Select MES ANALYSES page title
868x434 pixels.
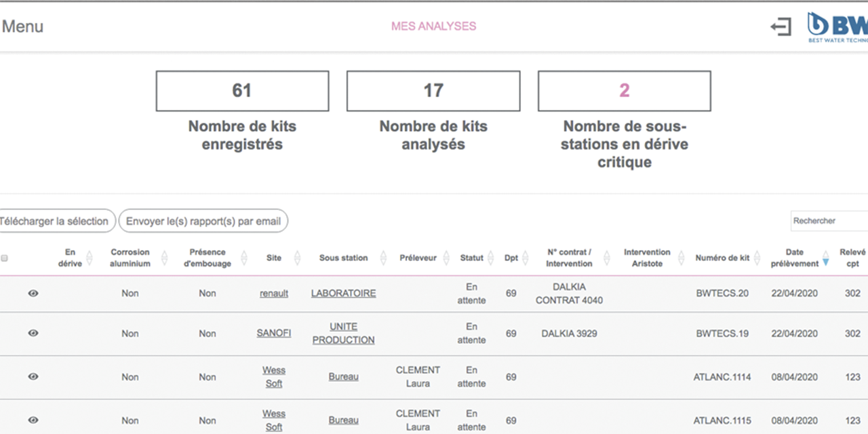[x=433, y=26]
